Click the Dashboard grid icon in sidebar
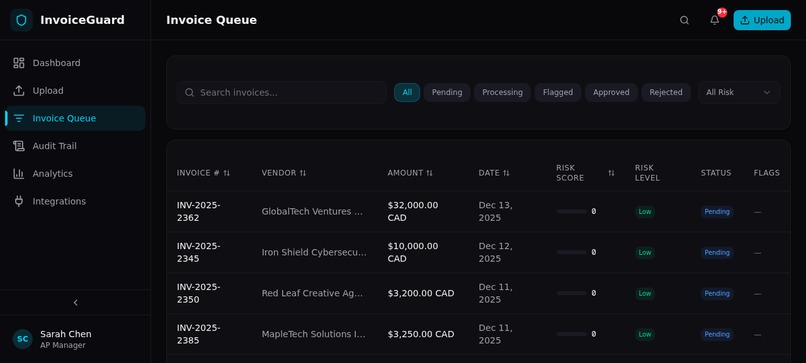 [x=19, y=63]
